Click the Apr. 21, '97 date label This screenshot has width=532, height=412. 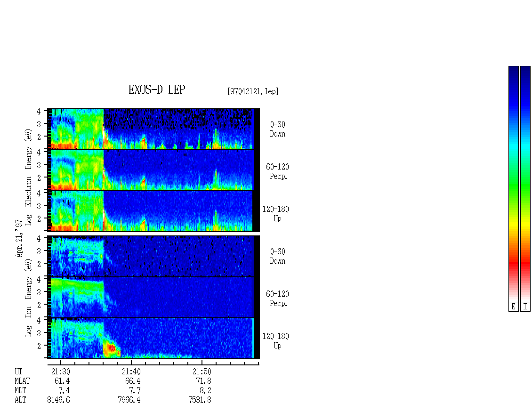tap(19, 238)
